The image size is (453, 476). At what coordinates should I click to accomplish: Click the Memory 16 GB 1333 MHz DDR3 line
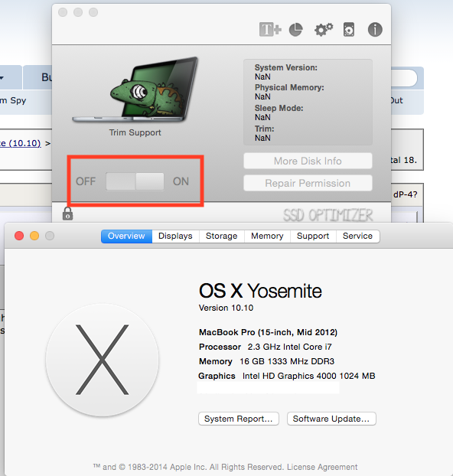click(x=266, y=361)
